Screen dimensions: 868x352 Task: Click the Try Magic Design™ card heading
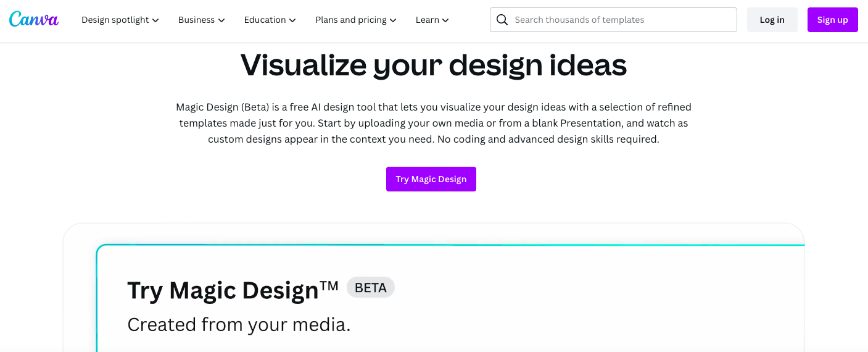click(233, 290)
